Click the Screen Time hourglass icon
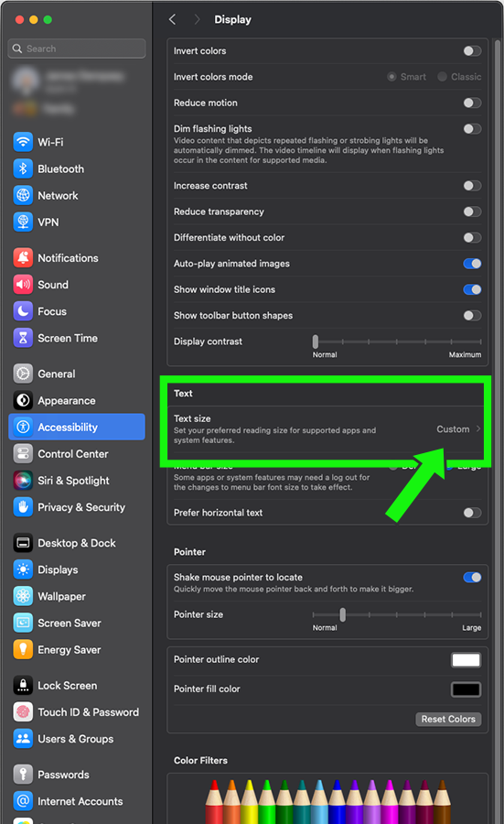Image resolution: width=504 pixels, height=824 pixels. pos(23,338)
